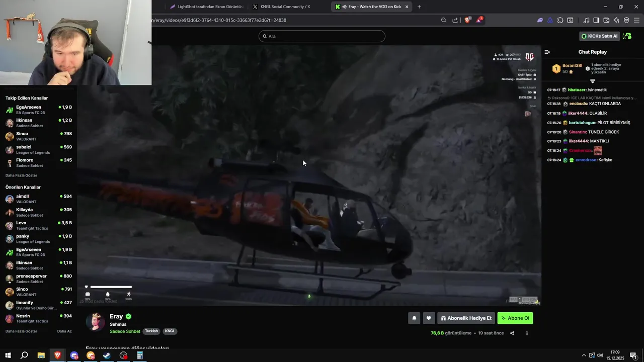Expand Daha Fazla Göster under followed channels

tap(21, 175)
